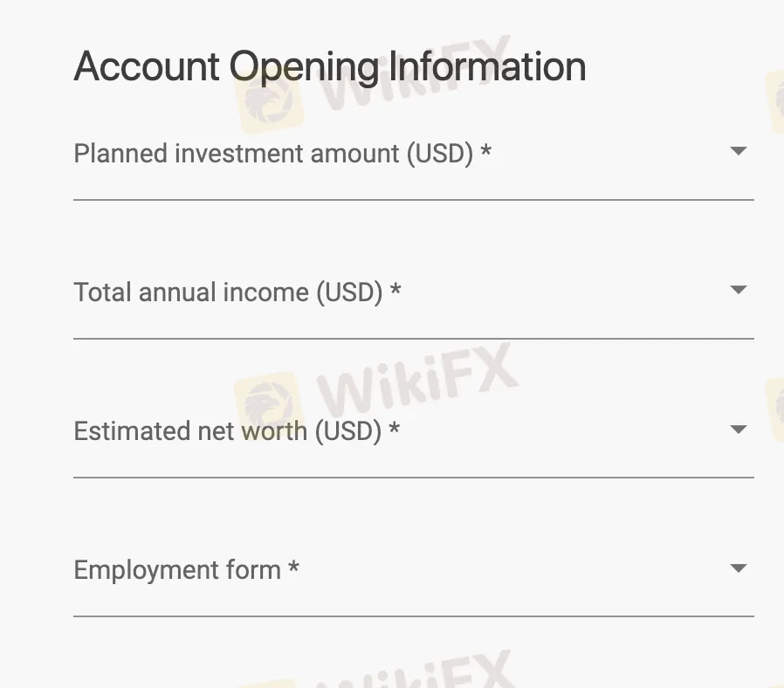The width and height of the screenshot is (784, 688).
Task: Click the asterisk beside Employment form
Action: [294, 569]
